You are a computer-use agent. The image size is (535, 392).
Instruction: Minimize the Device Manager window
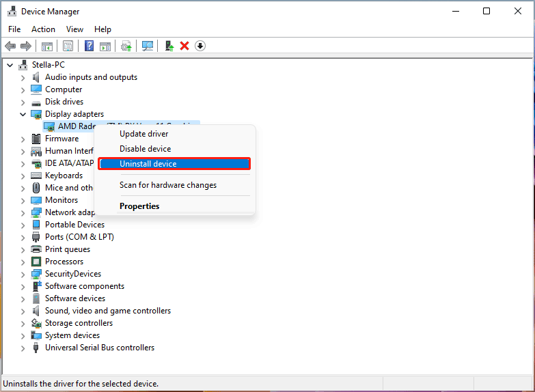tap(456, 11)
